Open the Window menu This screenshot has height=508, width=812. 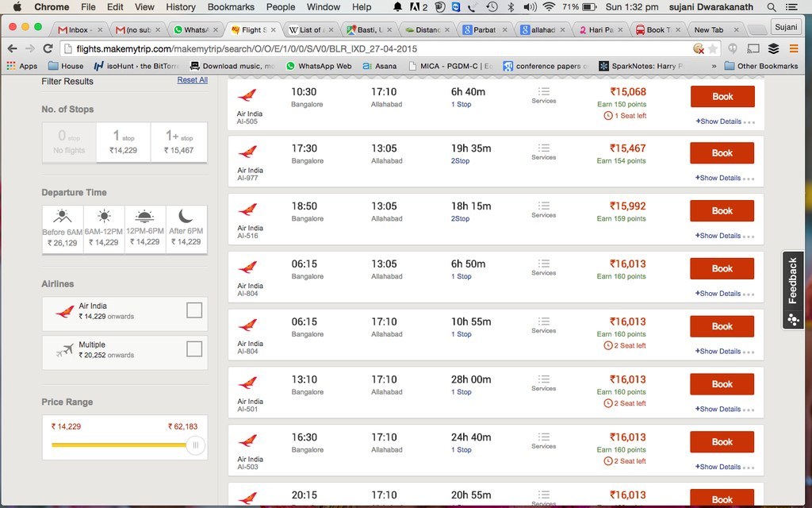tap(324, 6)
